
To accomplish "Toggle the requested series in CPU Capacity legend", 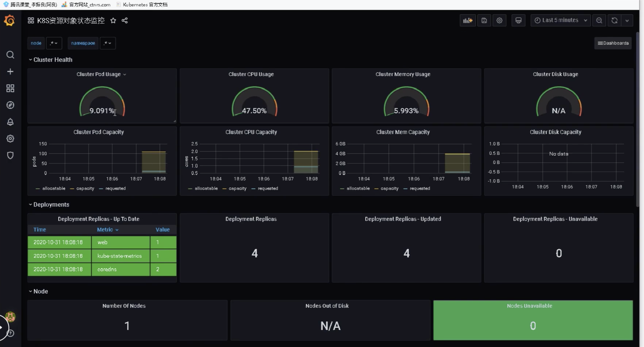I will [x=267, y=188].
